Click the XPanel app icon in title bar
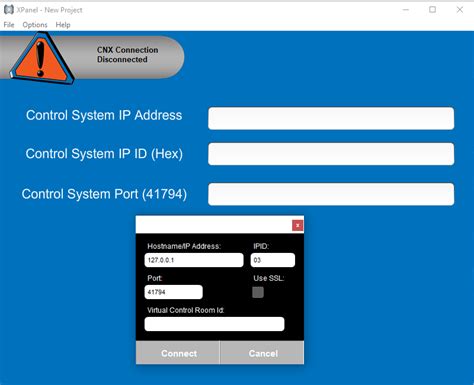Screen dimensions: 474x385 click(9, 10)
